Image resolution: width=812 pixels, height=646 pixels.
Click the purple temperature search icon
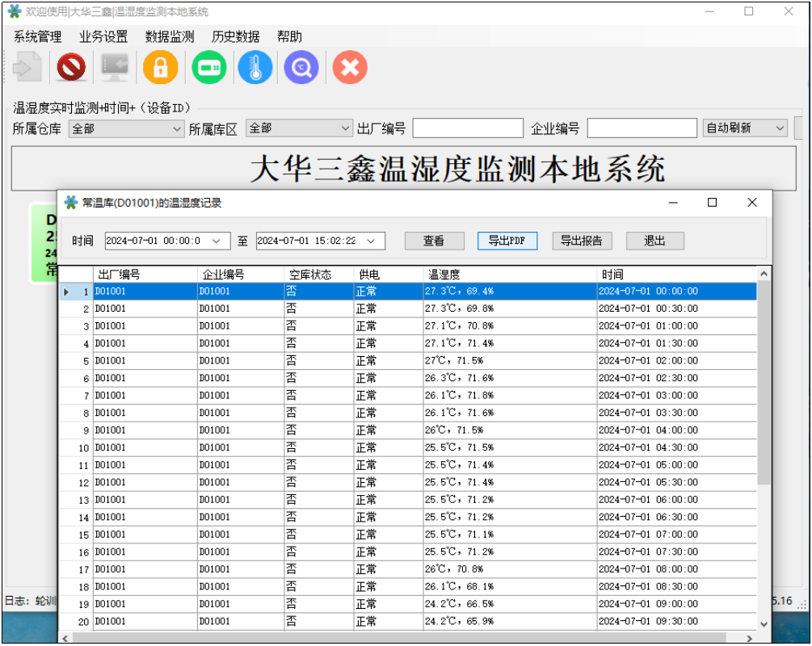tap(301, 68)
